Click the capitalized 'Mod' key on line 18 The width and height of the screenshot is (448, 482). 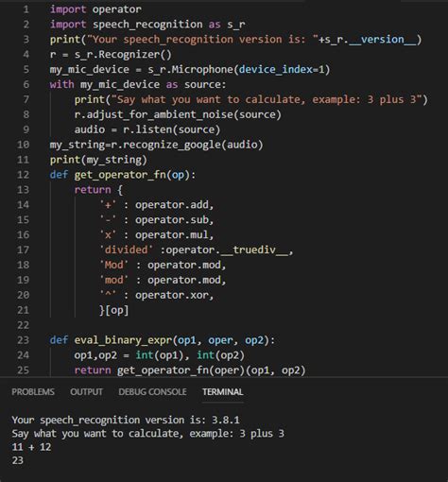(x=113, y=265)
